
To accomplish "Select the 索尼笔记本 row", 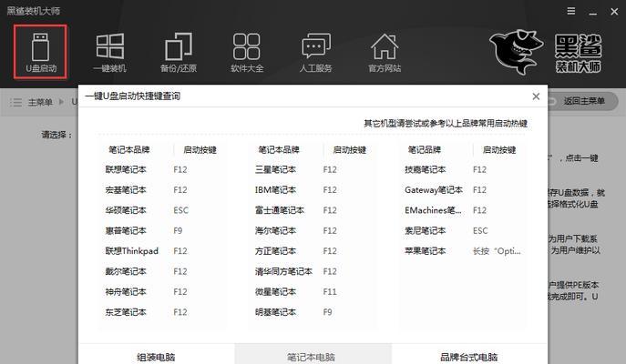I will [x=462, y=230].
